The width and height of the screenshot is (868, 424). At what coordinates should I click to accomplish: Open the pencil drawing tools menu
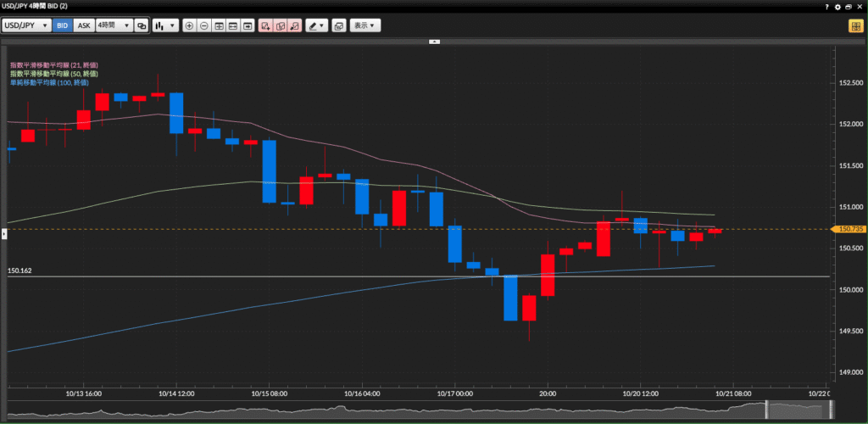click(317, 25)
